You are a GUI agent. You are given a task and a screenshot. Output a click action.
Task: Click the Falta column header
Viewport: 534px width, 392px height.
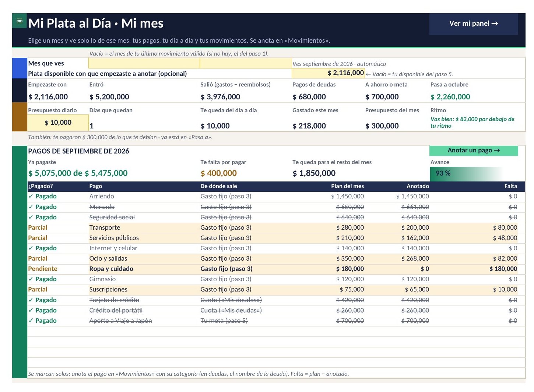click(510, 186)
